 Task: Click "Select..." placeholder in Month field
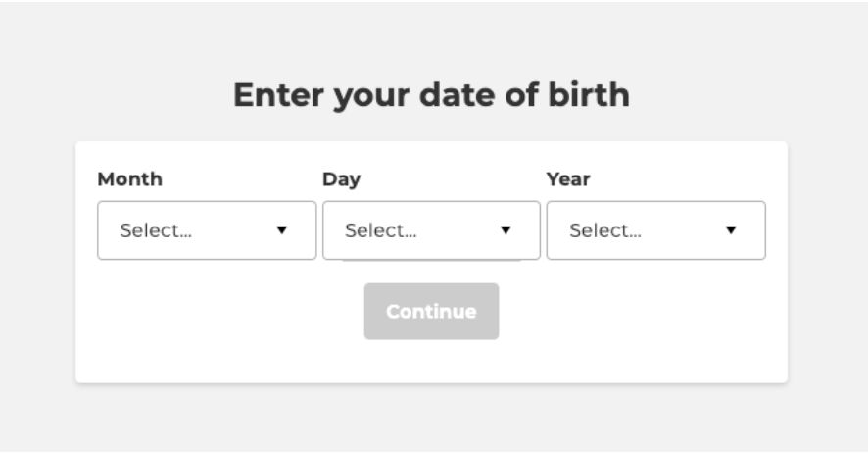156,230
